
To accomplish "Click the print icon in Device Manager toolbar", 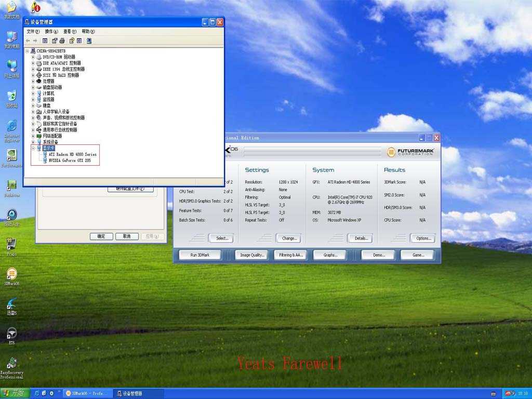I will 62,41.
